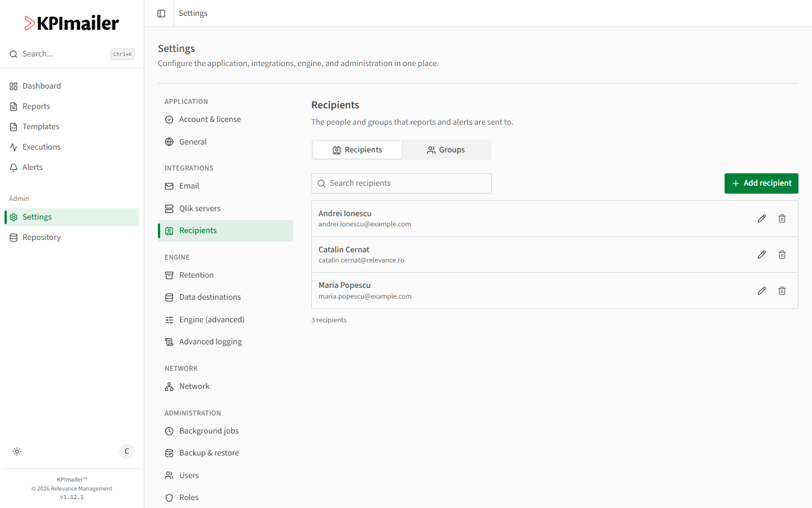Open Background jobs settings
The image size is (812, 508).
(x=226, y=431)
